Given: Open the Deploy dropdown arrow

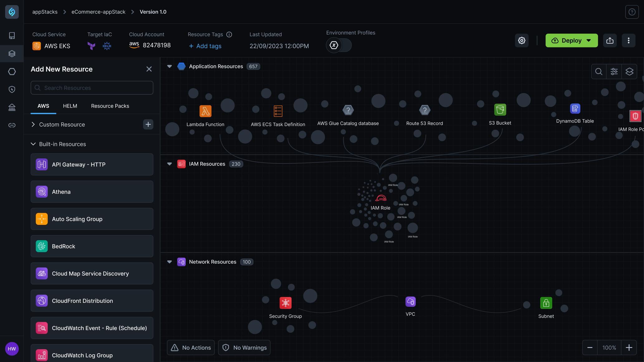Looking at the screenshot, I should pyautogui.click(x=589, y=41).
